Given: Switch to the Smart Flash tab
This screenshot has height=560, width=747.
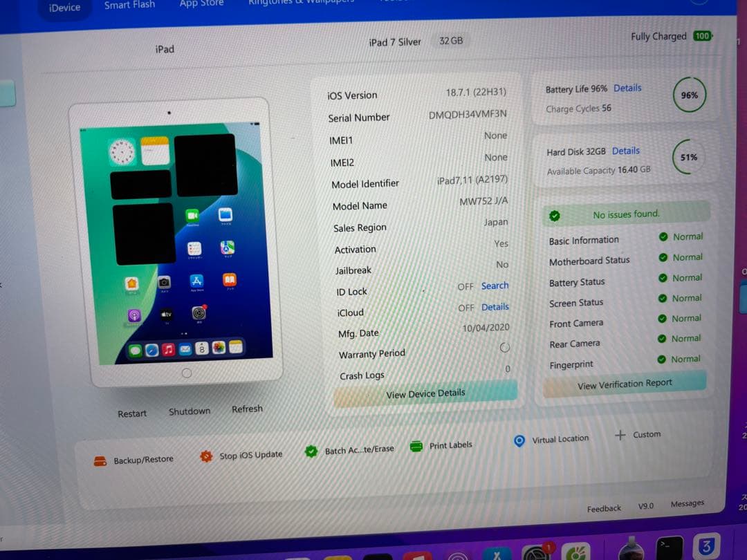Looking at the screenshot, I should coord(129,6).
